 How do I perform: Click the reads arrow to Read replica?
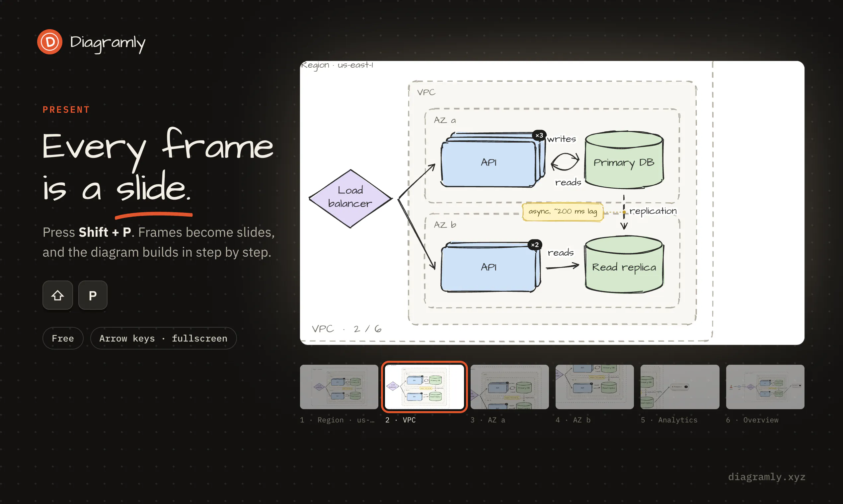(x=562, y=266)
